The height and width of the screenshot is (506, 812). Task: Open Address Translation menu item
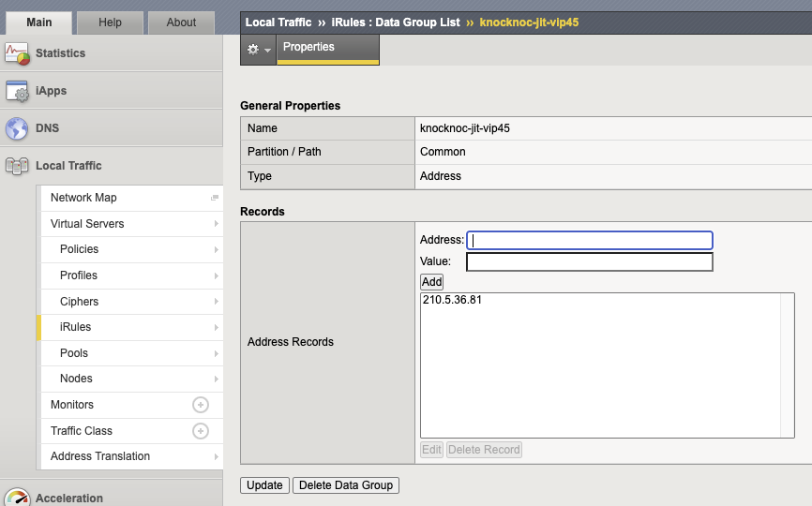click(x=131, y=456)
